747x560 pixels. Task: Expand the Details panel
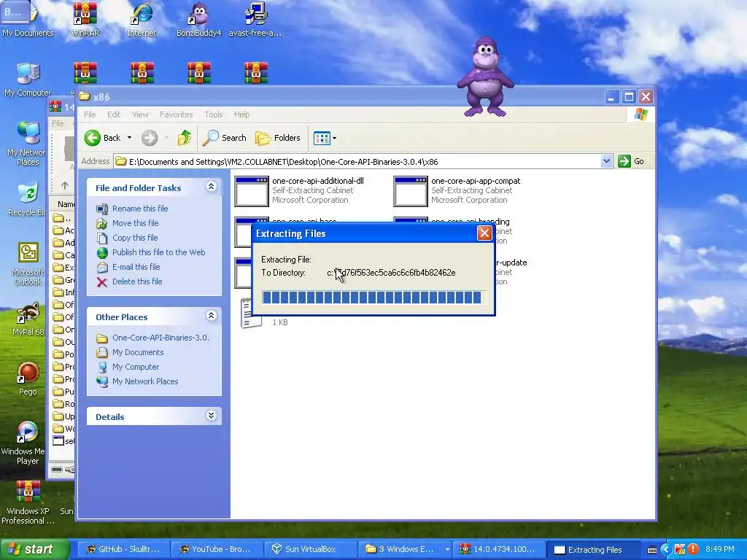coord(211,416)
